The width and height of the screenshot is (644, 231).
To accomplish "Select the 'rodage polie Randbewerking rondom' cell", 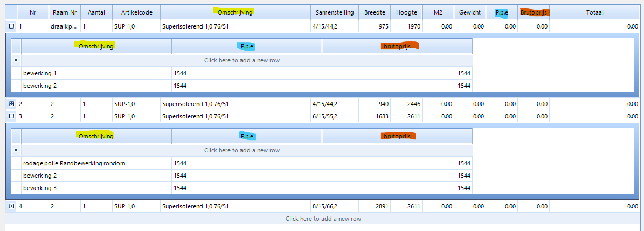I will pos(96,163).
